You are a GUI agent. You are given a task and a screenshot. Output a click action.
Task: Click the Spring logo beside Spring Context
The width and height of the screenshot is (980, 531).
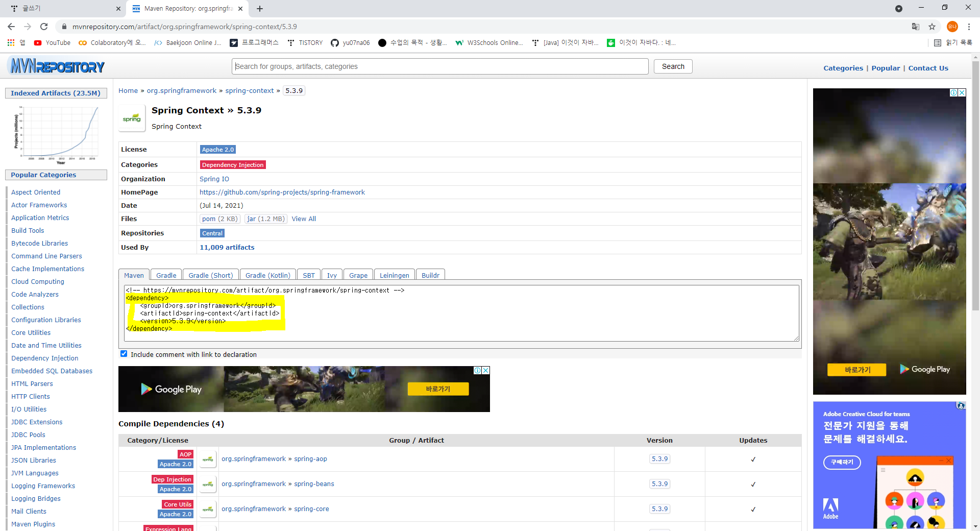point(132,118)
